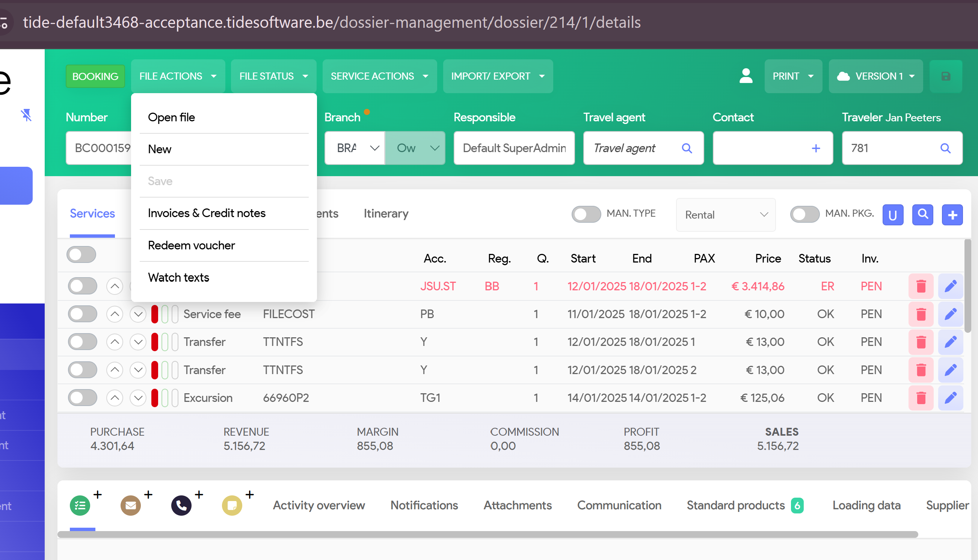Screen dimensions: 978x560
Task: Click the blue search services button
Action: click(x=922, y=214)
